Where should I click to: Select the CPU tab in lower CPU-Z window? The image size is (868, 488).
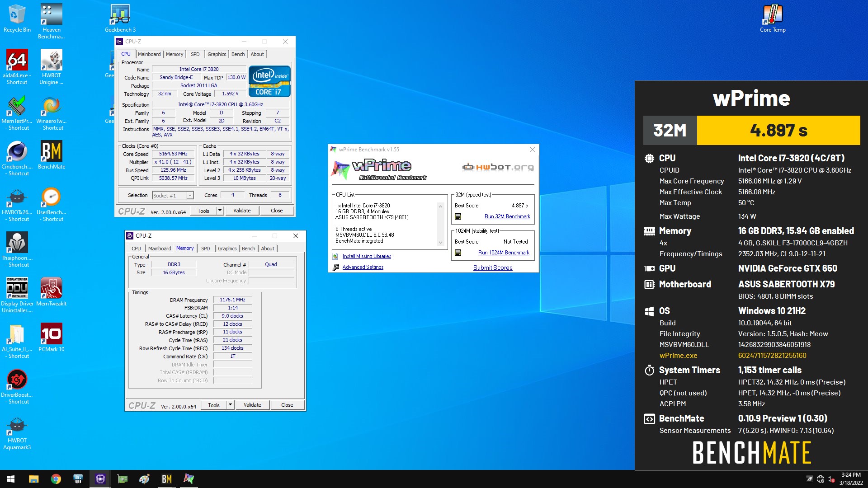136,249
